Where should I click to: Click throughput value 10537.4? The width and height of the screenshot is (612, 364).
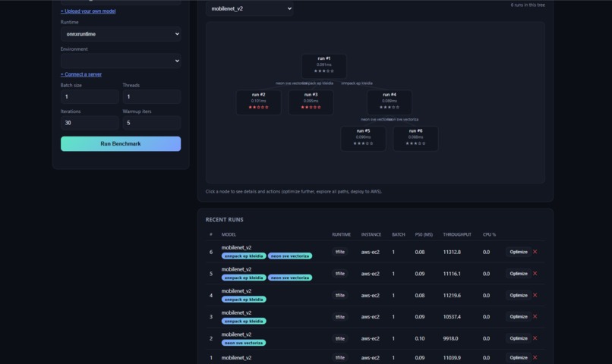[x=452, y=317]
